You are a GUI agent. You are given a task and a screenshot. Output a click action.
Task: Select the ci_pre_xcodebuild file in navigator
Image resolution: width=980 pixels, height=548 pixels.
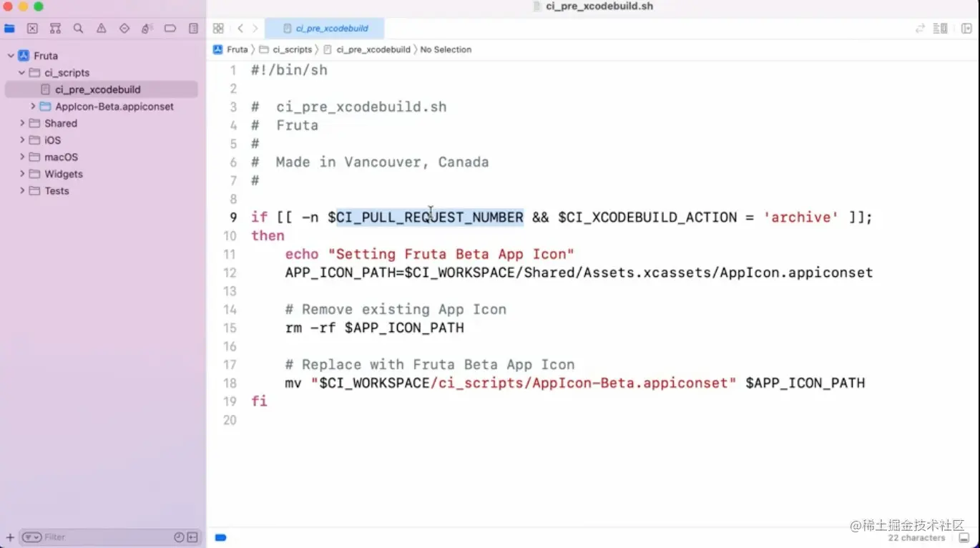102,89
